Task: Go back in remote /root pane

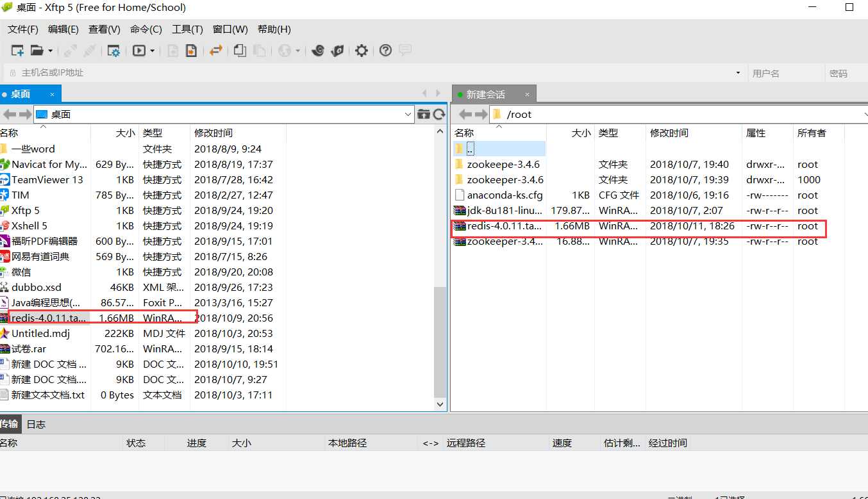Action: tap(465, 114)
